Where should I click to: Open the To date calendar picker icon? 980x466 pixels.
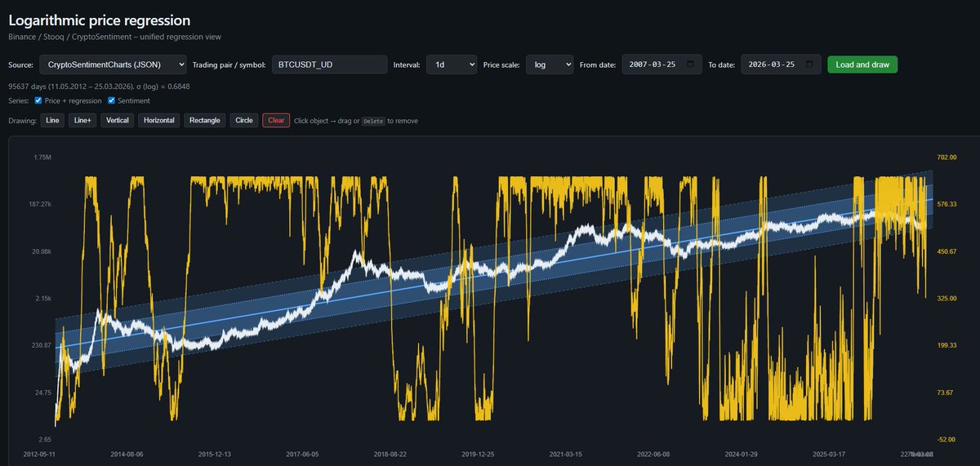(808, 64)
